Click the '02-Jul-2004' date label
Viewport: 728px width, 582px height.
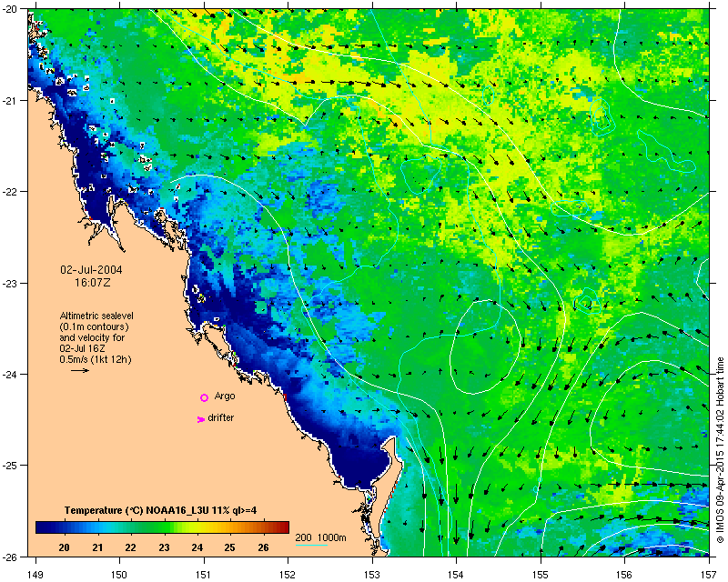coord(92,270)
